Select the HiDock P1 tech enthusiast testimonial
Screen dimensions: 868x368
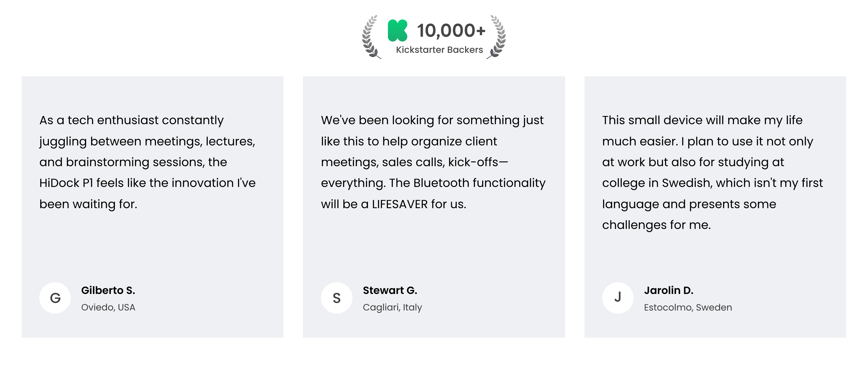[x=148, y=162]
